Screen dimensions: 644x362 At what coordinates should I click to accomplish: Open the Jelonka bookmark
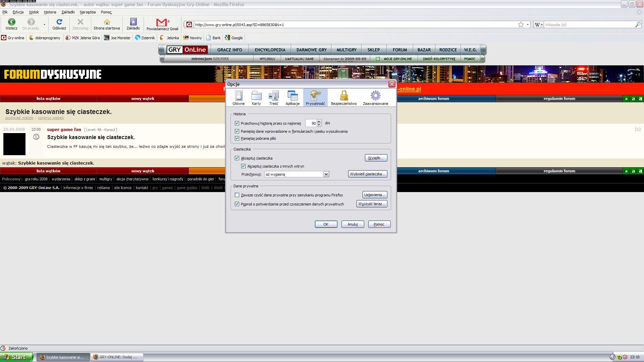tap(169, 38)
